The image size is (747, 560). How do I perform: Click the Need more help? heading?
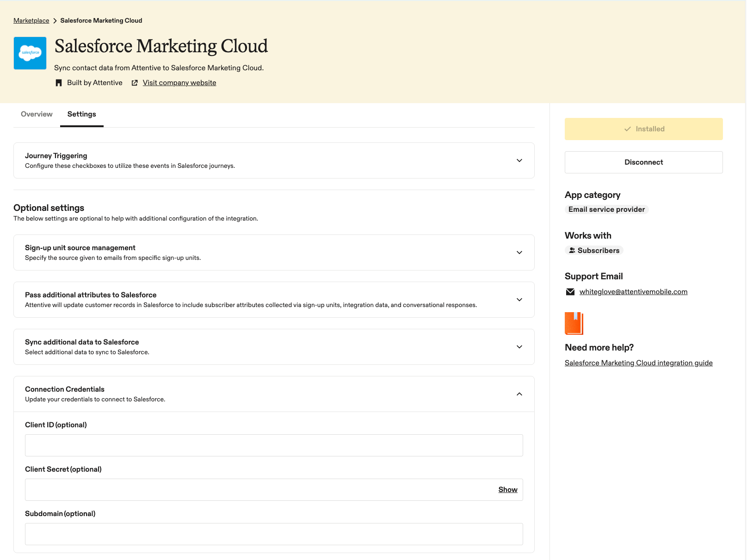click(599, 348)
